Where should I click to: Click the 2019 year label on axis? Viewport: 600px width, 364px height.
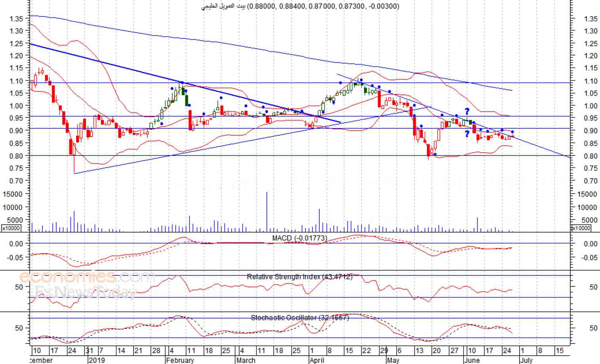click(x=97, y=360)
